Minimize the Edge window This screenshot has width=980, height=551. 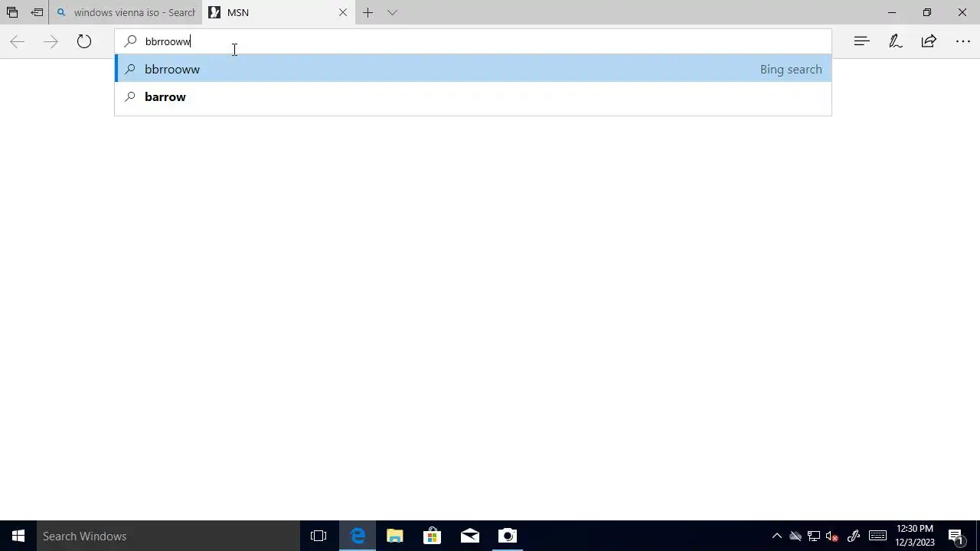(892, 12)
